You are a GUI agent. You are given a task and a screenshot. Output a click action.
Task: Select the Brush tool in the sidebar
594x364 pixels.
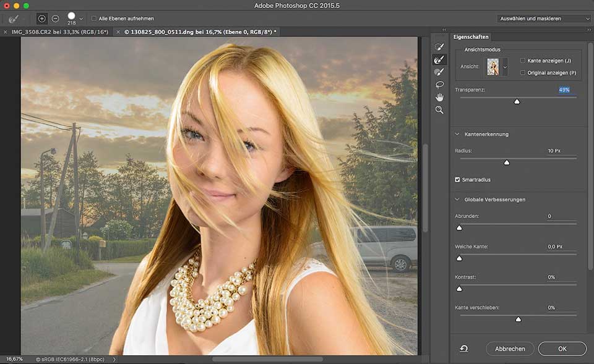tap(439, 72)
